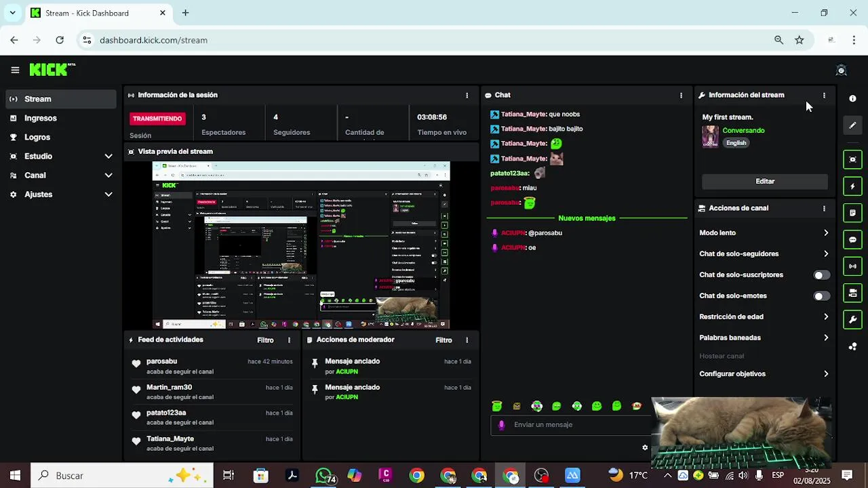Open WhatsApp from the taskbar
Image resolution: width=868 pixels, height=488 pixels.
pos(324,476)
